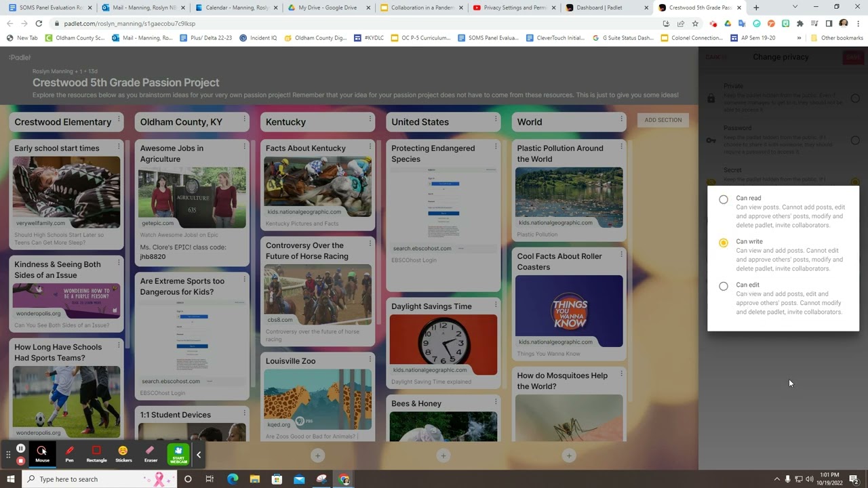
Task: Open Windows Task View
Action: click(210, 479)
